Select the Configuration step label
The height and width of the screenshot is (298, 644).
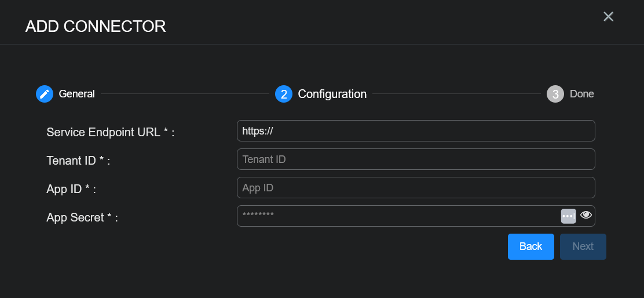pyautogui.click(x=332, y=94)
